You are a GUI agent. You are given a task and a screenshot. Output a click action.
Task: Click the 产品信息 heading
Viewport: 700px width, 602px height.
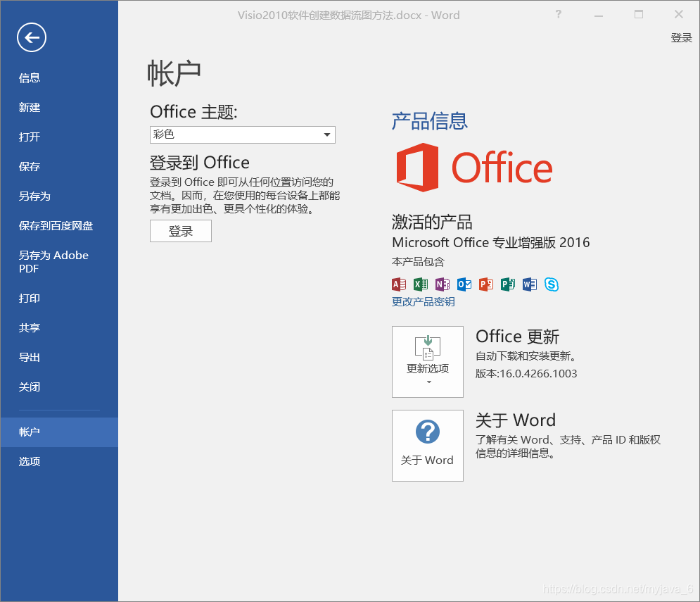429,121
